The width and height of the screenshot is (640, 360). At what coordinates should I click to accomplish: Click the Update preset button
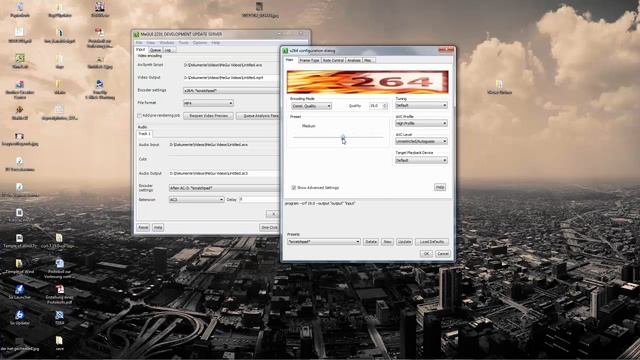coord(404,242)
